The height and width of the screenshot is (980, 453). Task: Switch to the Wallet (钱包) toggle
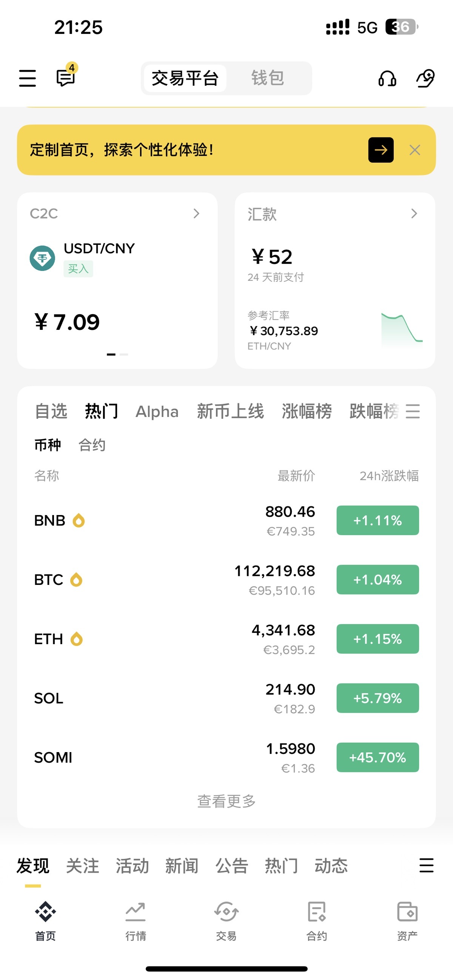pos(268,78)
